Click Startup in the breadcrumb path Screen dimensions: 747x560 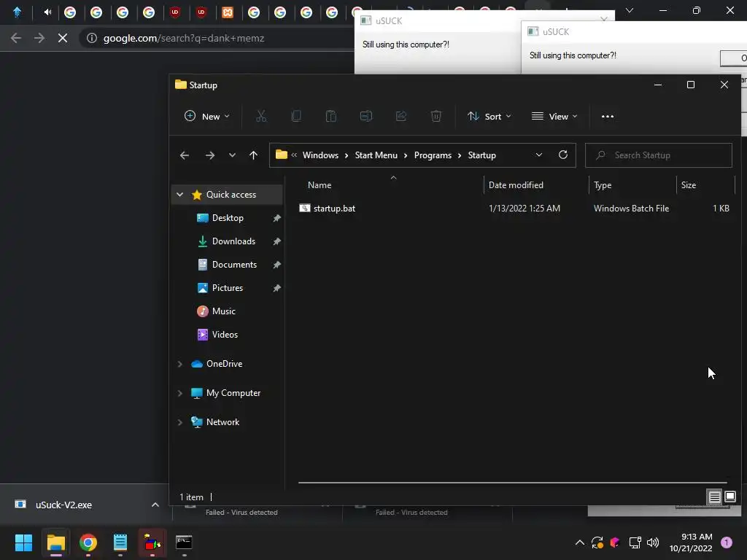click(481, 155)
